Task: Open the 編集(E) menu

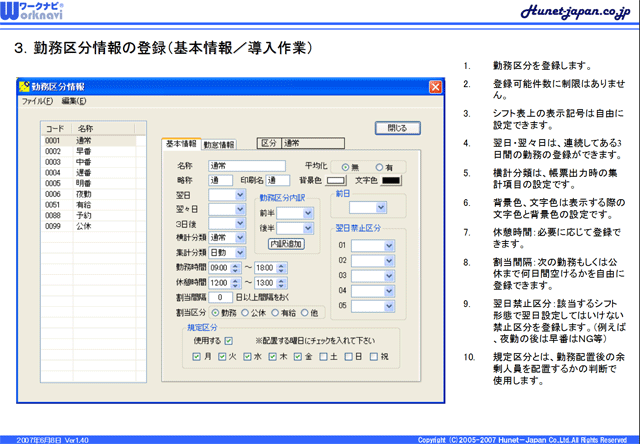Action: [74, 102]
